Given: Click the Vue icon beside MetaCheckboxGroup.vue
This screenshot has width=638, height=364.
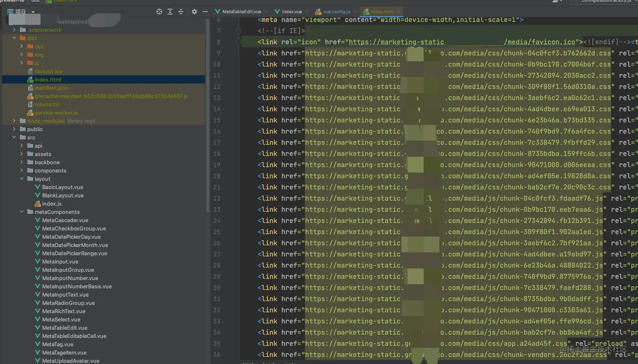Looking at the screenshot, I should click(x=38, y=228).
